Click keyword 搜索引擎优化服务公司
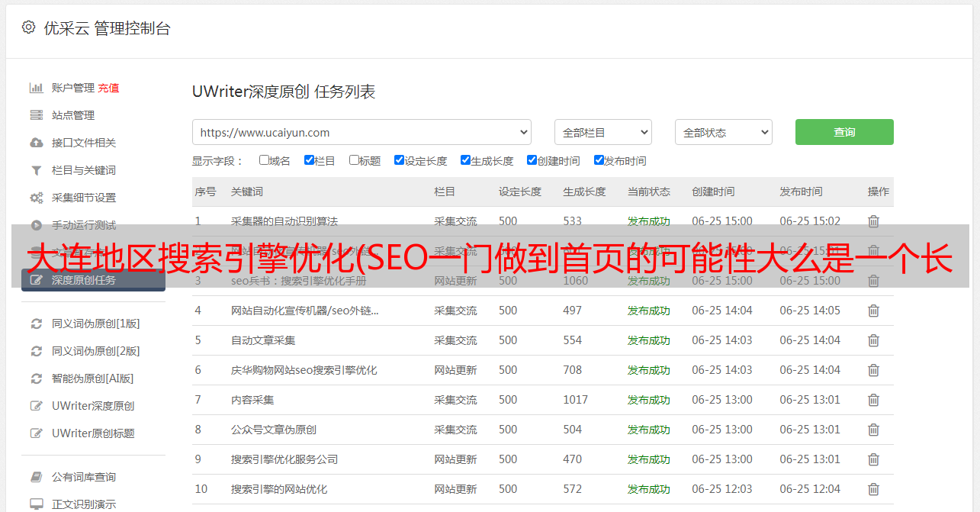This screenshot has width=980, height=512. point(284,459)
